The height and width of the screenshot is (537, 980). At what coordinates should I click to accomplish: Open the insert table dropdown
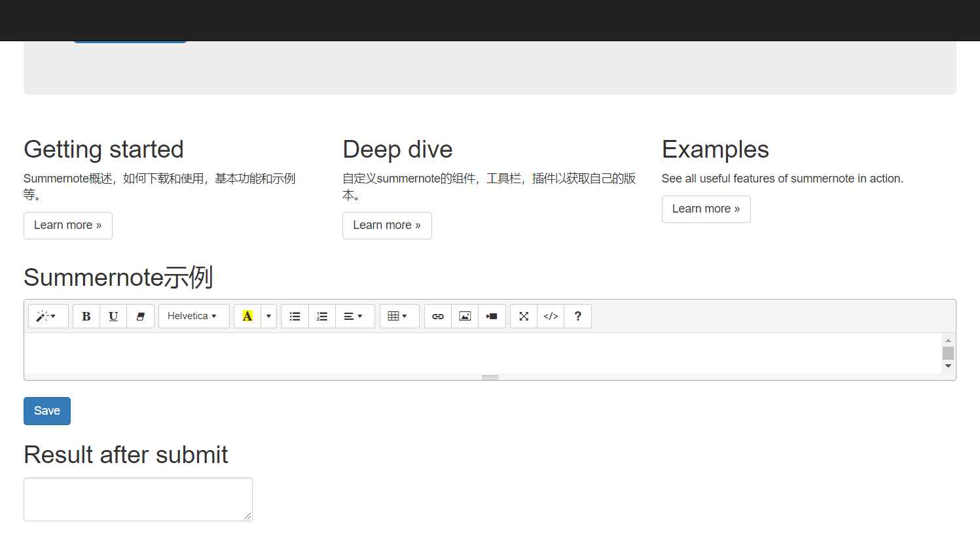(x=399, y=317)
